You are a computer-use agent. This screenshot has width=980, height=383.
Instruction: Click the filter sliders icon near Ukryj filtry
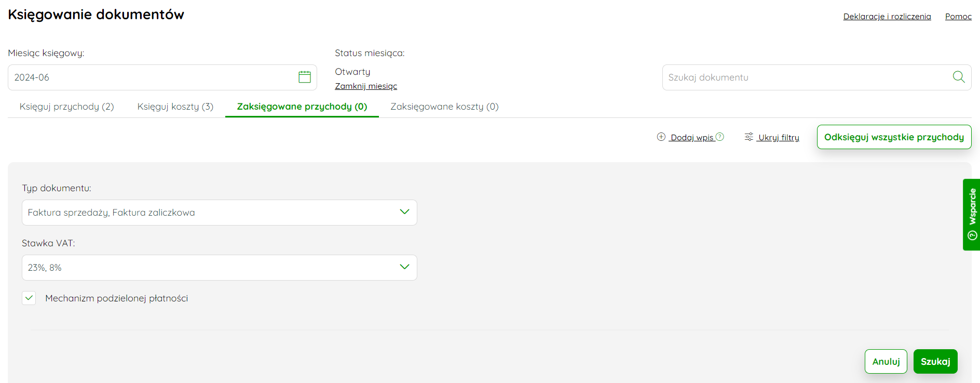749,137
